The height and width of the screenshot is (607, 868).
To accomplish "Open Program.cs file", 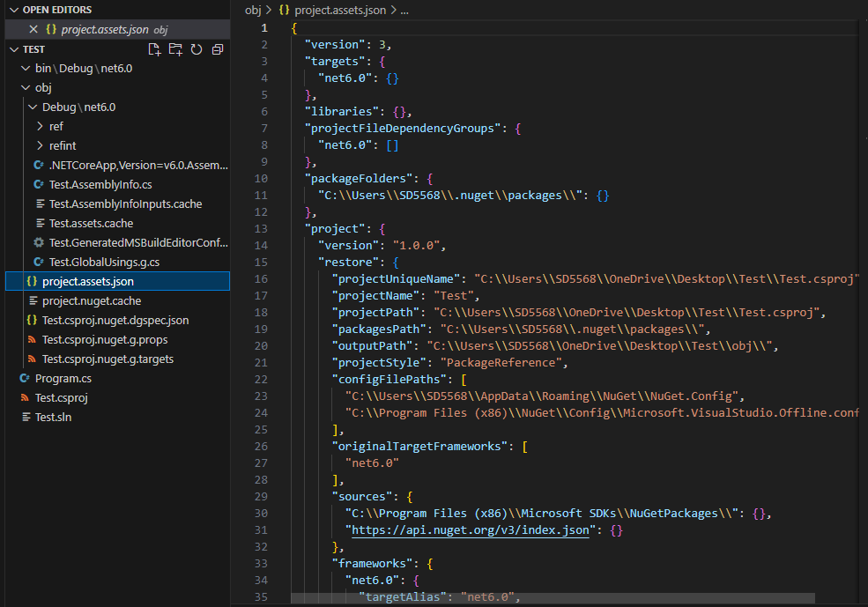I will click(117, 378).
